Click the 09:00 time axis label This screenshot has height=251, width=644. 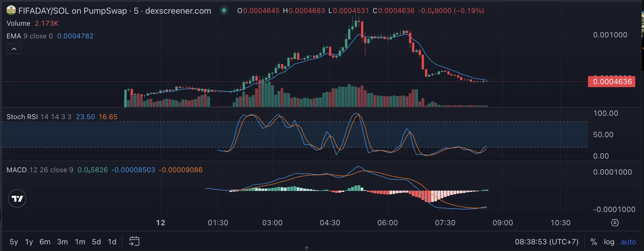tap(503, 223)
